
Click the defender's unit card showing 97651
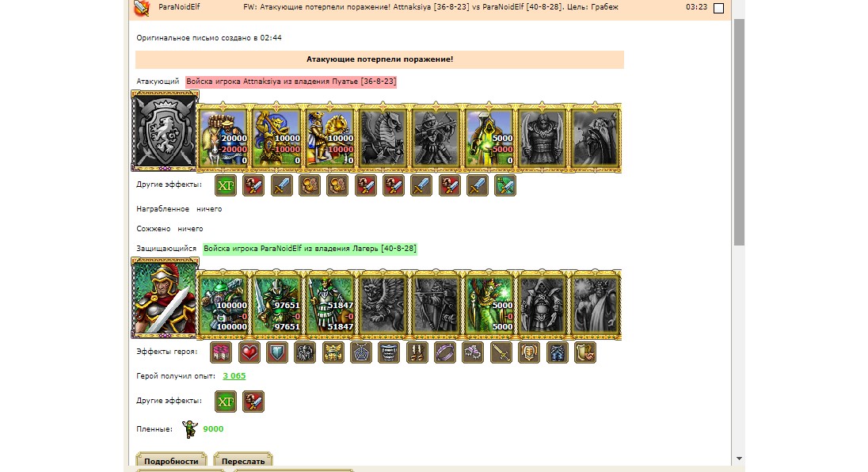tap(276, 304)
